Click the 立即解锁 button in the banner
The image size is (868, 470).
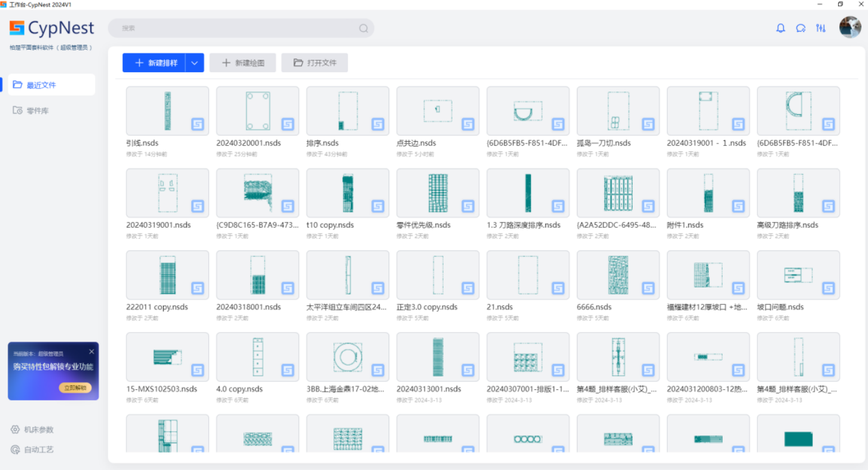[x=75, y=387]
